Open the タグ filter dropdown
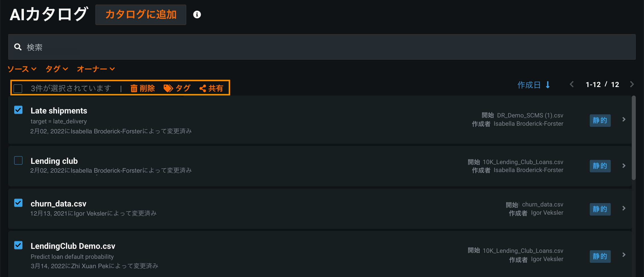Viewport: 644px width, 277px height. pyautogui.click(x=57, y=69)
